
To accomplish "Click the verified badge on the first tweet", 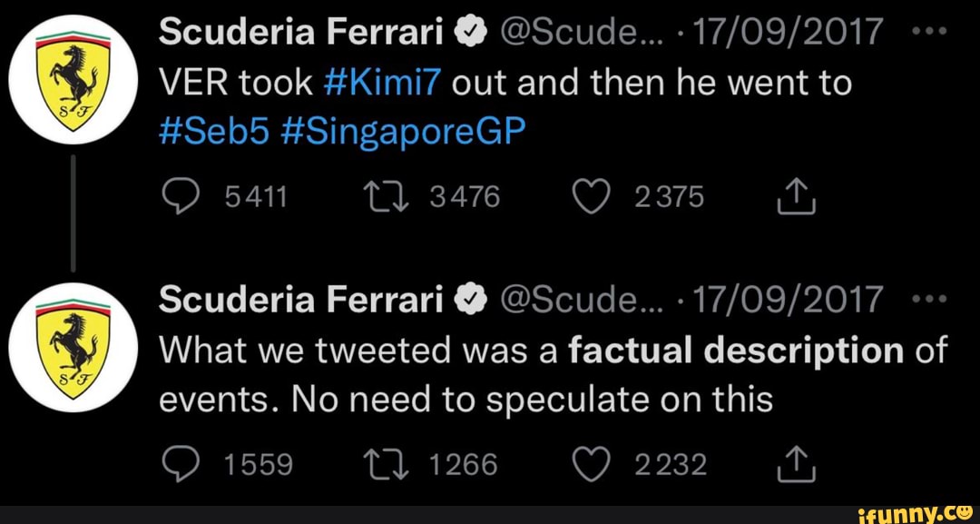I will coord(468,30).
